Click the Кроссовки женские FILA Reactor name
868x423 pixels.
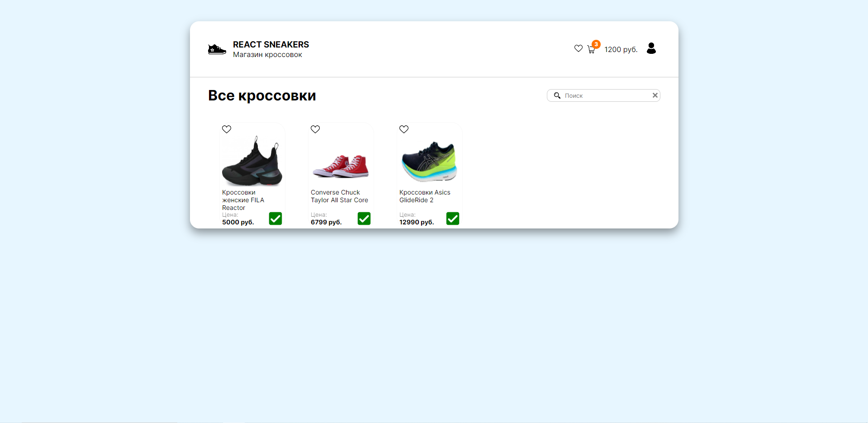click(243, 200)
